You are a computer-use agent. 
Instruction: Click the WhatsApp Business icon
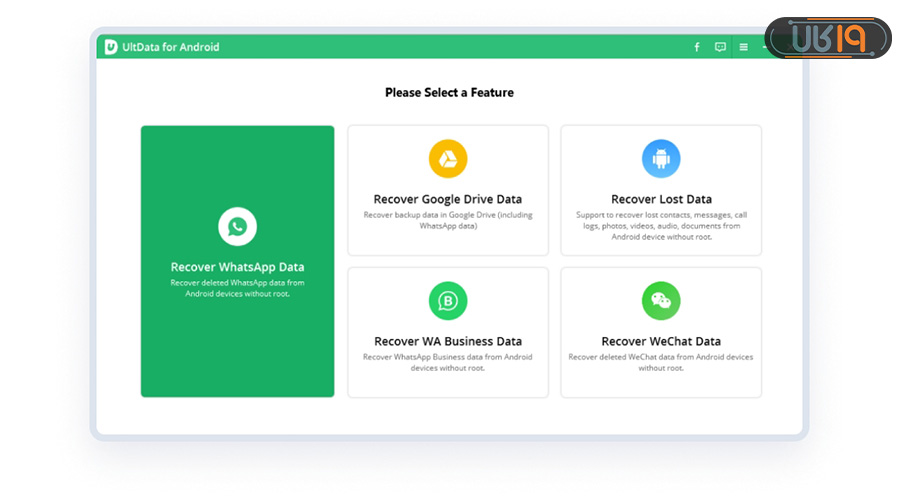pos(448,301)
